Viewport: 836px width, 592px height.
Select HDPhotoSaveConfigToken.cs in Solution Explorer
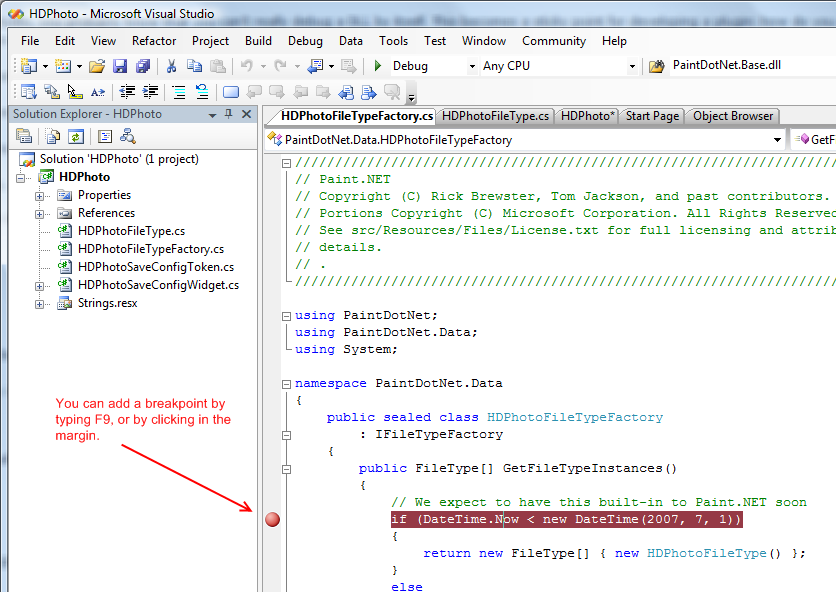tap(156, 267)
